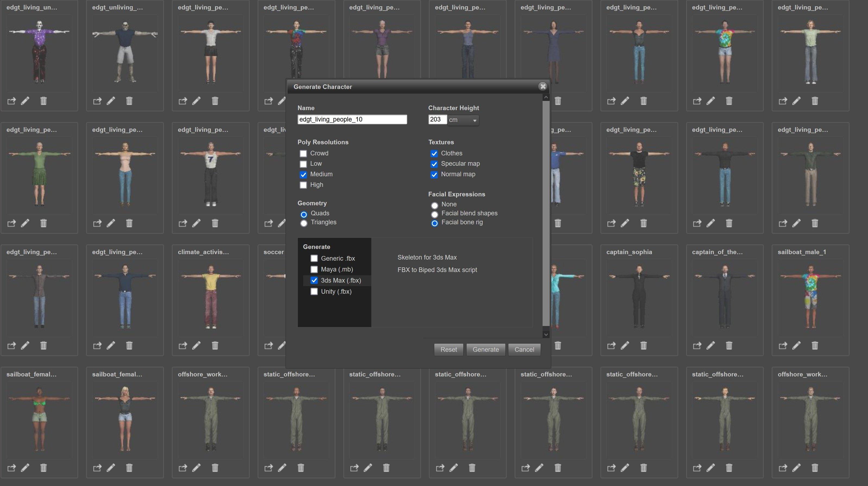Delete the edgt_living_un... character
868x486 pixels.
[43, 101]
